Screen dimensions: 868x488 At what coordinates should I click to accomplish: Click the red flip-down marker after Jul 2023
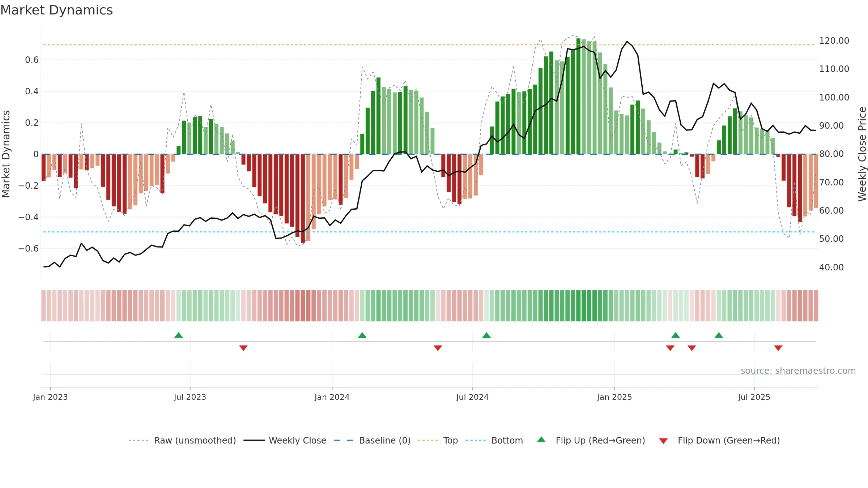[x=243, y=348]
